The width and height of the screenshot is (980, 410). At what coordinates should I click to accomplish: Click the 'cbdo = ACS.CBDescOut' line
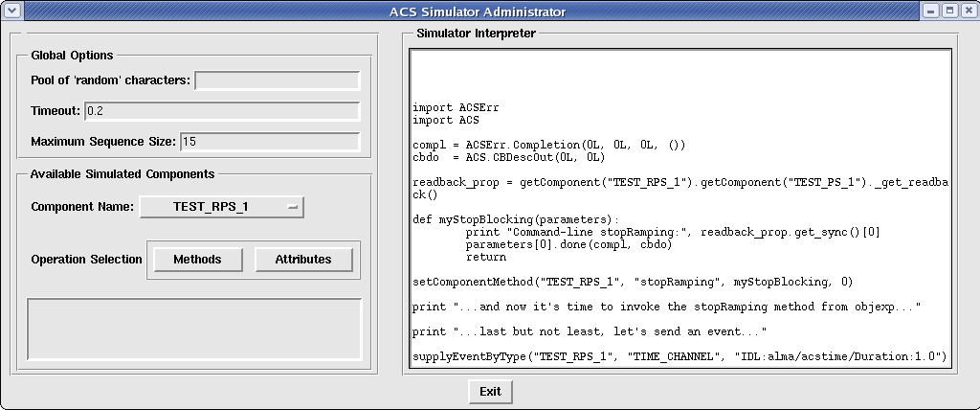pyautogui.click(x=508, y=157)
